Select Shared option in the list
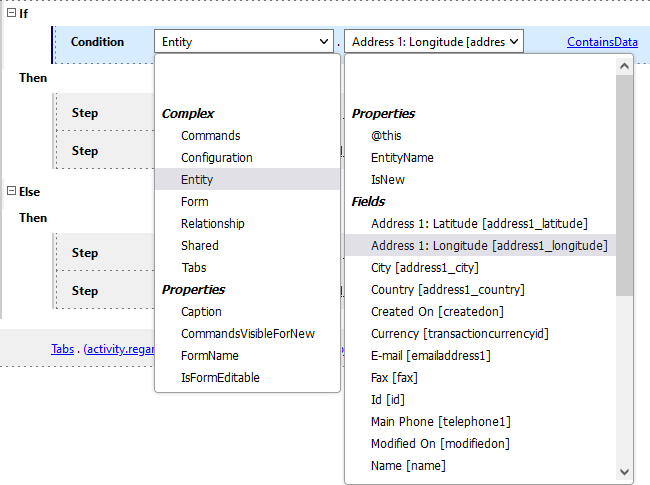The width and height of the screenshot is (650, 485). (x=199, y=246)
